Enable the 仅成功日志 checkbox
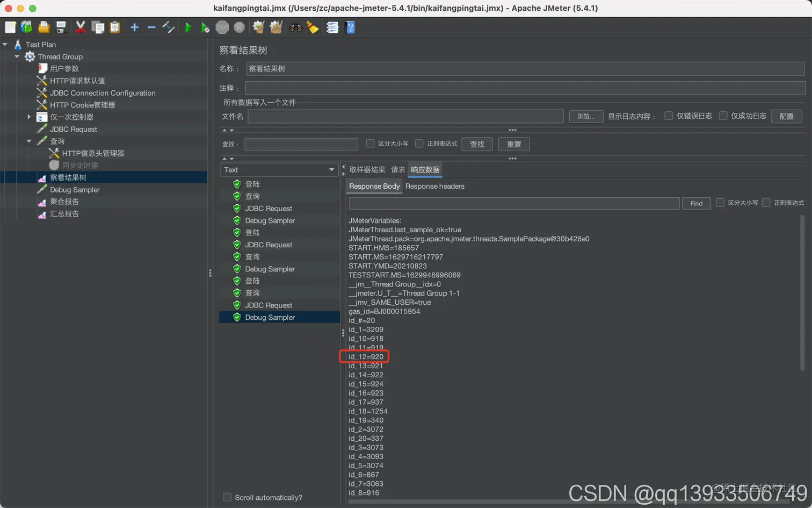Viewport: 812px width, 508px height. click(x=723, y=116)
